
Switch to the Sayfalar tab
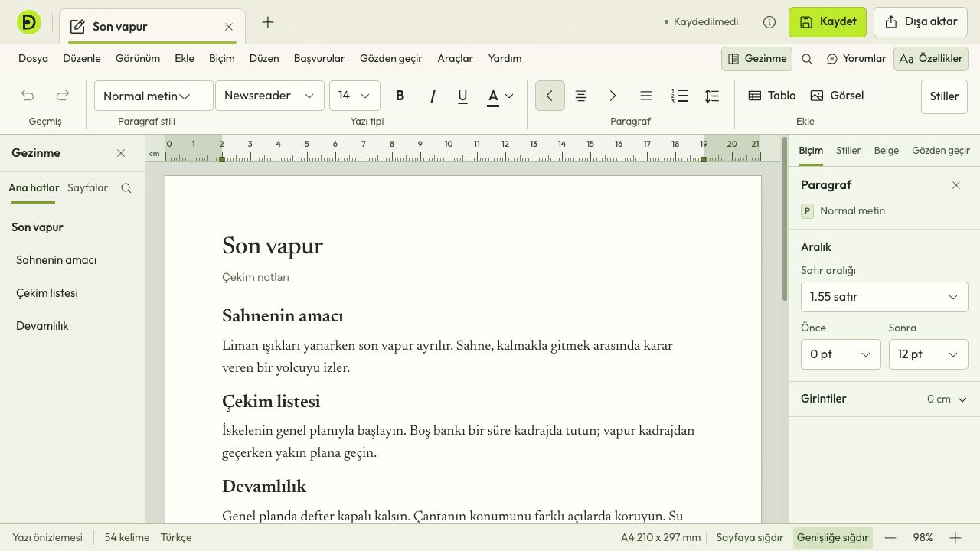pos(87,188)
